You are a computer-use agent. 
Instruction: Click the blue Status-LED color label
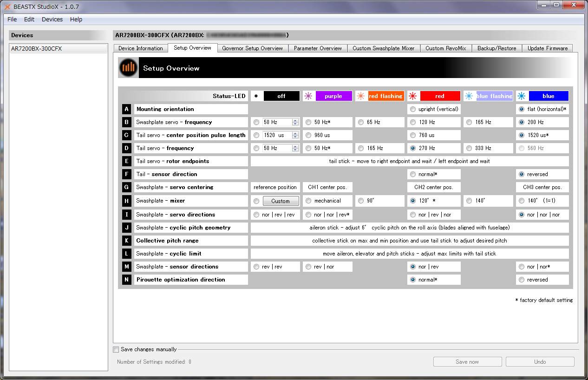click(548, 96)
